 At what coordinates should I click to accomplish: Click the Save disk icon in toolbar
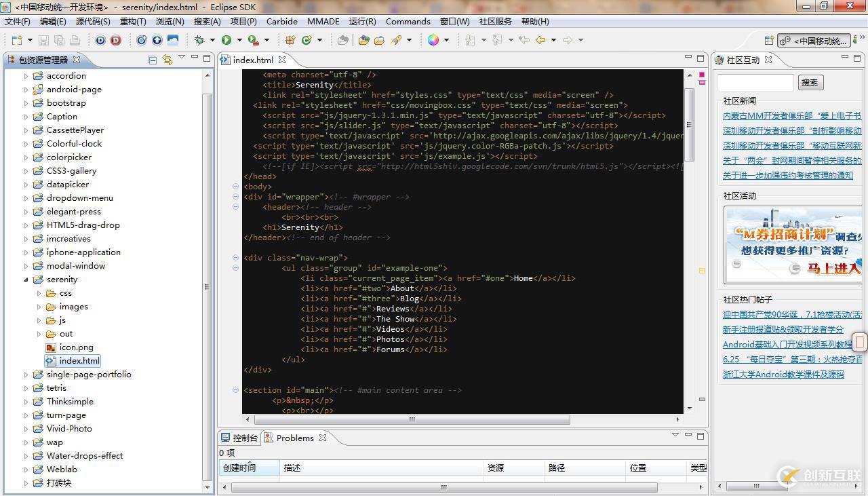(x=43, y=40)
